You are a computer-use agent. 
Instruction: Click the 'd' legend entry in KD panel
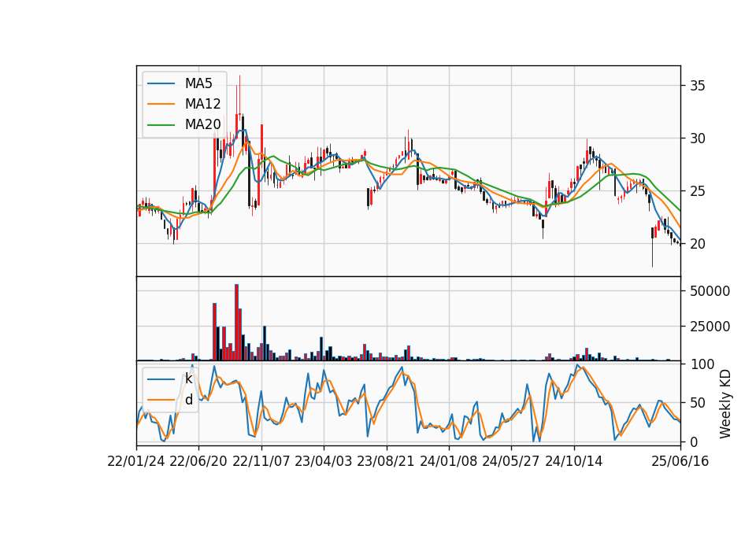coord(188,400)
